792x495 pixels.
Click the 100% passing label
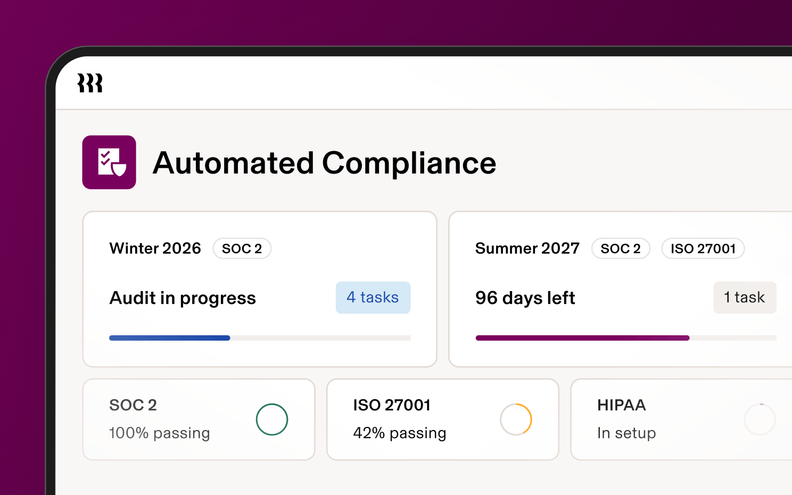160,433
